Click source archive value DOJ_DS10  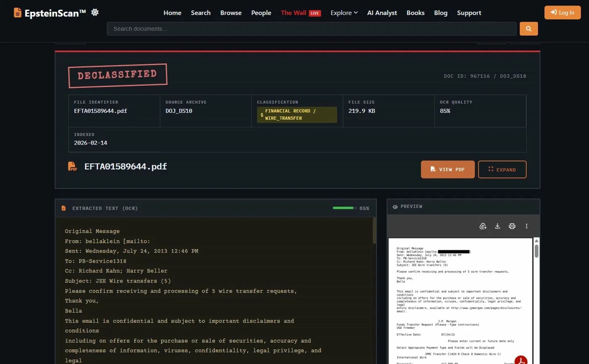[179, 111]
